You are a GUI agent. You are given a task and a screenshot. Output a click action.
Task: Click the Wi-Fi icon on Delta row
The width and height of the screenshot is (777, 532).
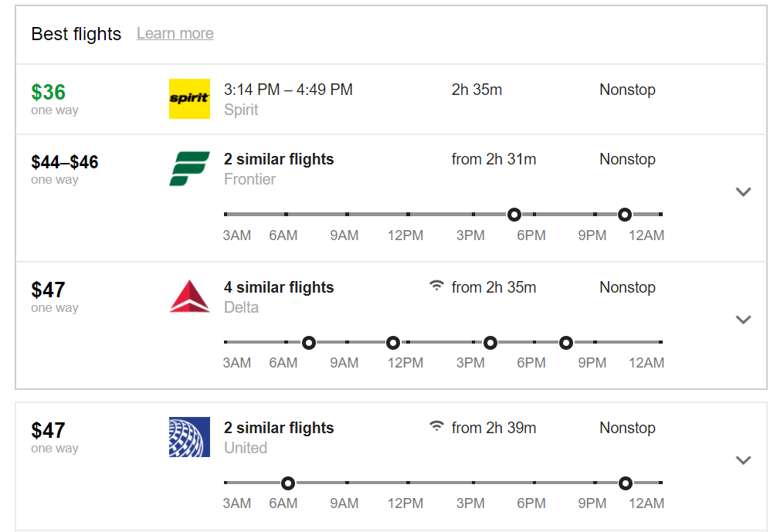[x=437, y=286]
